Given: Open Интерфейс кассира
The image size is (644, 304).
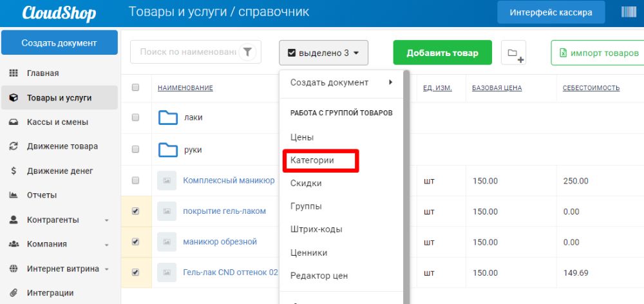Looking at the screenshot, I should [551, 12].
